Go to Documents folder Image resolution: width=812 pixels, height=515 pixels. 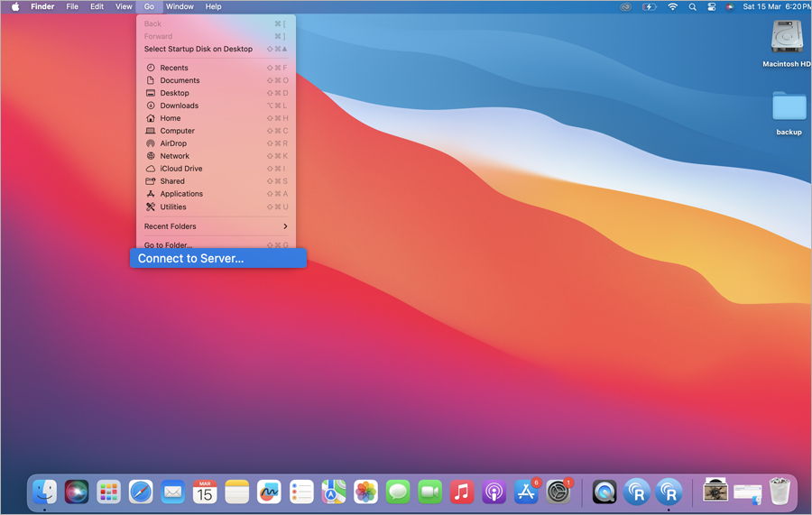click(216, 80)
